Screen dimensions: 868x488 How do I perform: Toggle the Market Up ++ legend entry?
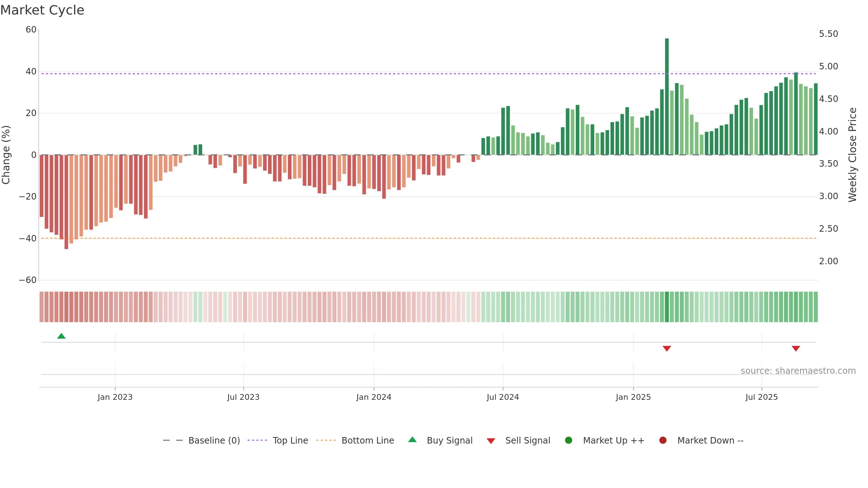604,440
